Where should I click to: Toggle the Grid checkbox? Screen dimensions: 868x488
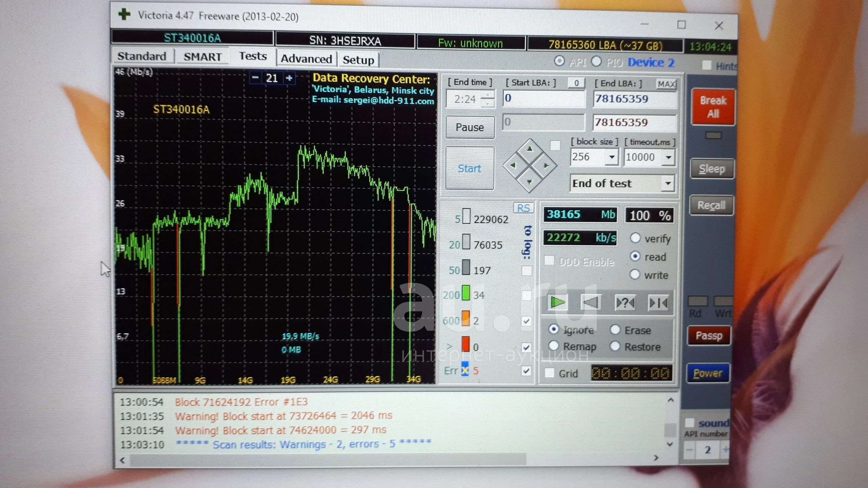click(550, 373)
